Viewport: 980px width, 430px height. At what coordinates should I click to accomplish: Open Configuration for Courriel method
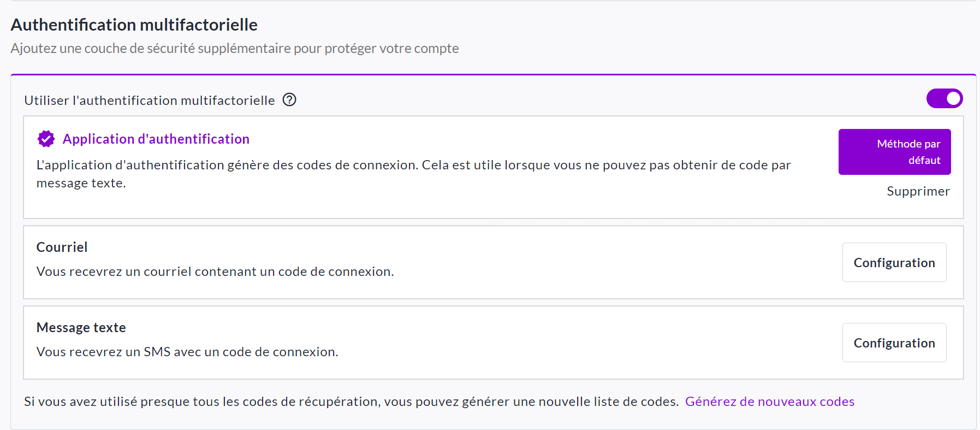point(894,263)
